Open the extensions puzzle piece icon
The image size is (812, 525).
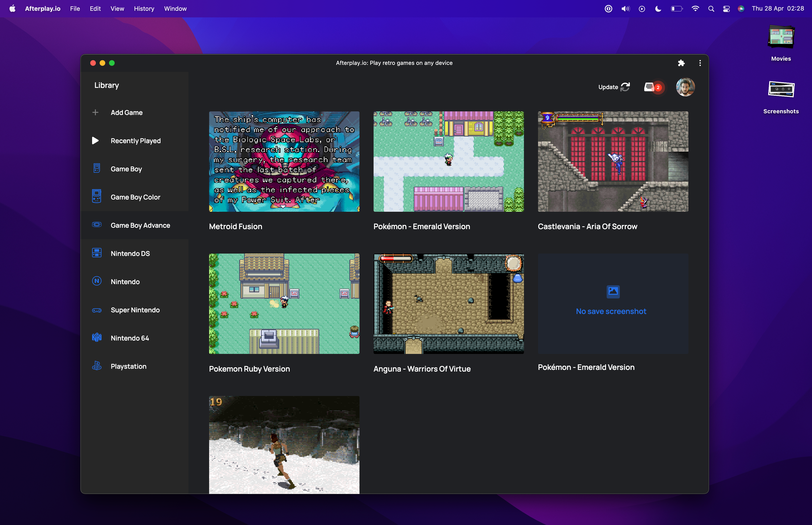pyautogui.click(x=681, y=63)
